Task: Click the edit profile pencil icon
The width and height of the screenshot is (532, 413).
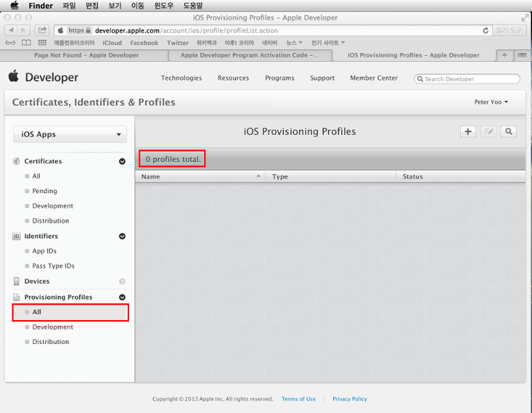Action: click(489, 131)
